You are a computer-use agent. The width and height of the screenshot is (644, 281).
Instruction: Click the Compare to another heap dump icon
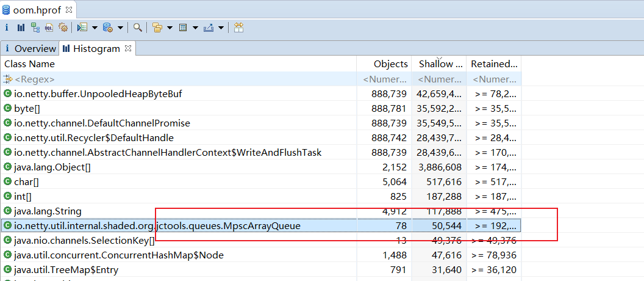point(238,27)
